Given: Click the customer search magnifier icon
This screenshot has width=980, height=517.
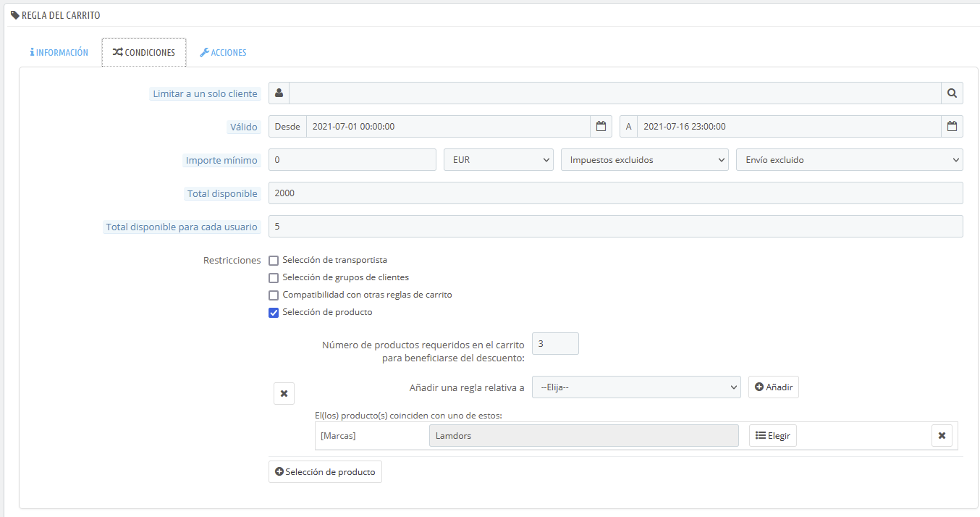Looking at the screenshot, I should (x=952, y=93).
